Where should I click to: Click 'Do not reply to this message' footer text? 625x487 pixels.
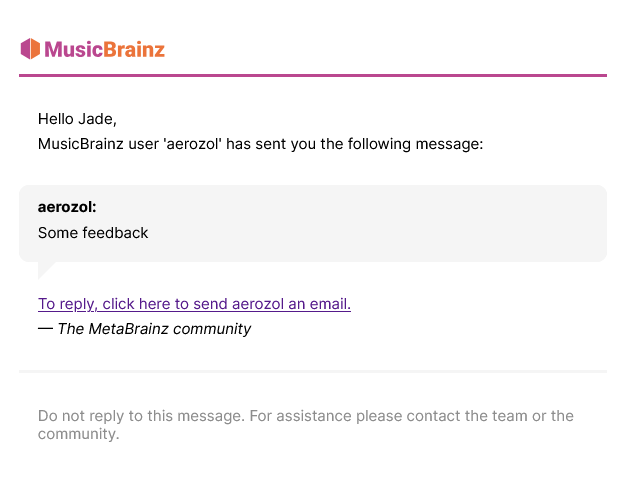coord(140,416)
